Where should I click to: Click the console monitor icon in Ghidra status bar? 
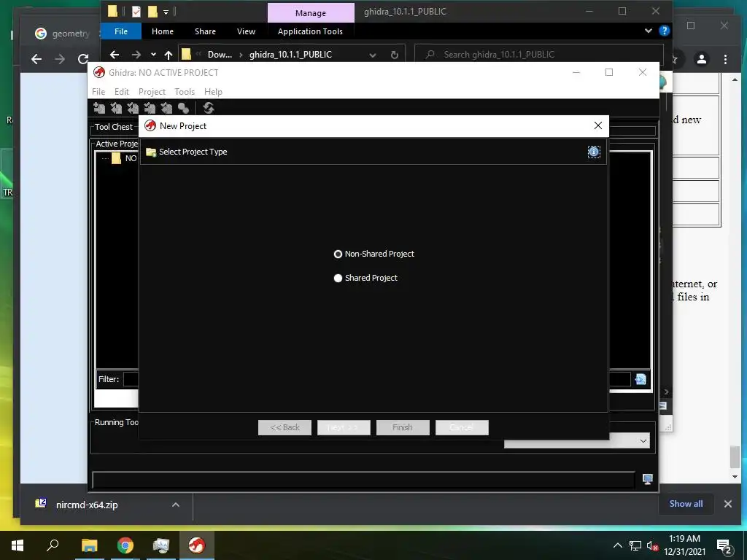pos(647,479)
